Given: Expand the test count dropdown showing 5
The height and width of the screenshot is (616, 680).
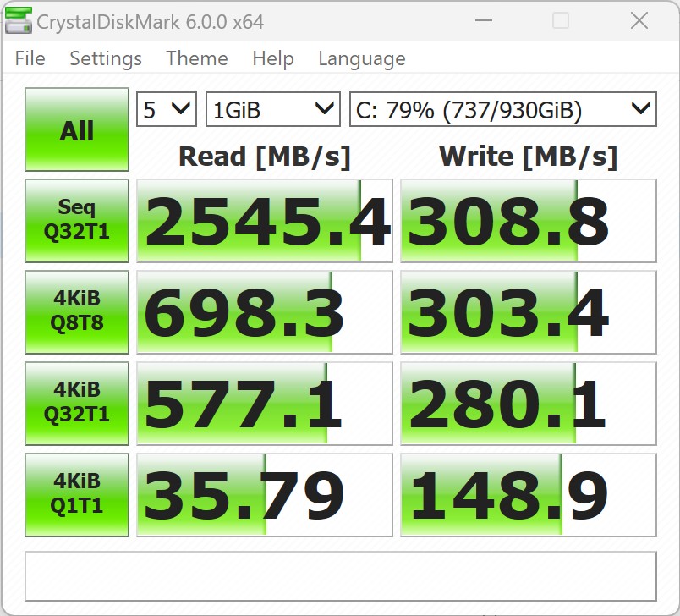Looking at the screenshot, I should coord(167,109).
